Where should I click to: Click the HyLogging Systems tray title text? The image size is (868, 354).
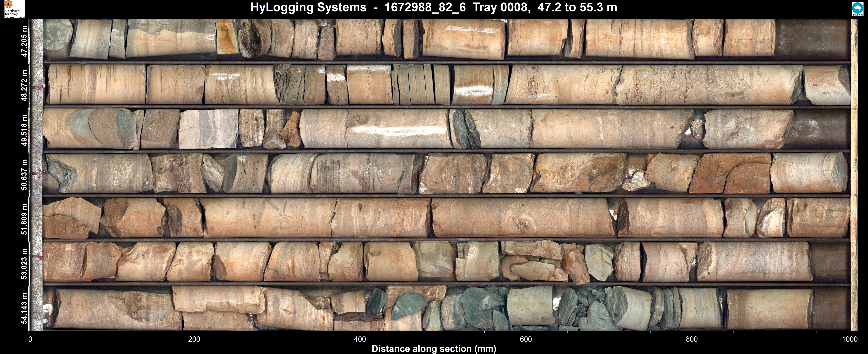pyautogui.click(x=434, y=7)
